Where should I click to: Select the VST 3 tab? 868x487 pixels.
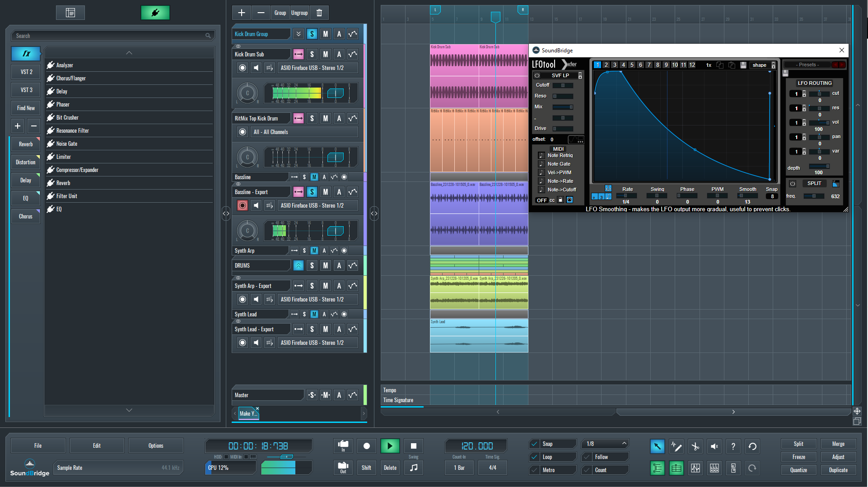[x=26, y=90]
